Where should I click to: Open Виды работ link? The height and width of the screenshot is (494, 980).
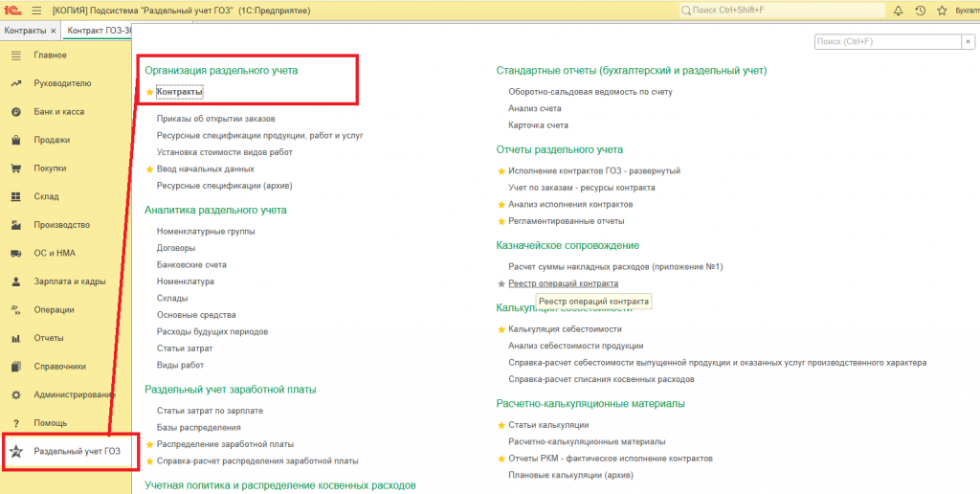[180, 365]
